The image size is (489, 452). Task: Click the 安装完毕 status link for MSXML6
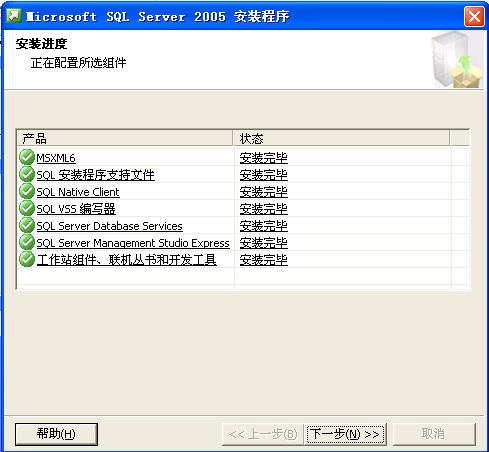tap(263, 158)
